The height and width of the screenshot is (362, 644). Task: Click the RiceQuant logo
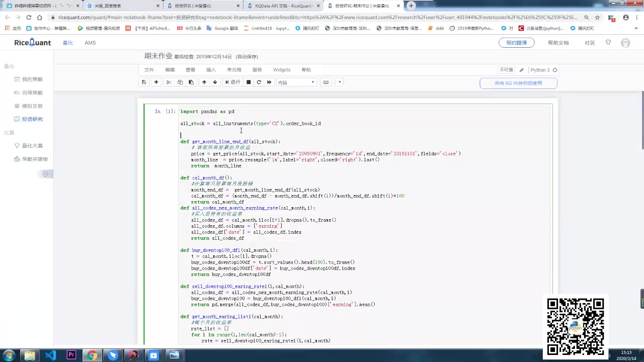click(33, 43)
